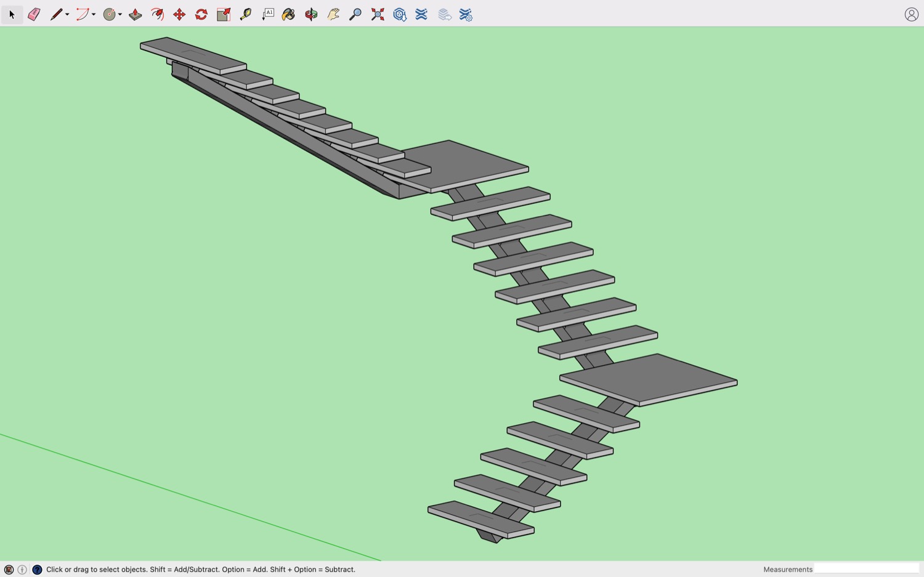Screen dimensions: 924x577
Task: Select the Scale tool
Action: tap(224, 14)
